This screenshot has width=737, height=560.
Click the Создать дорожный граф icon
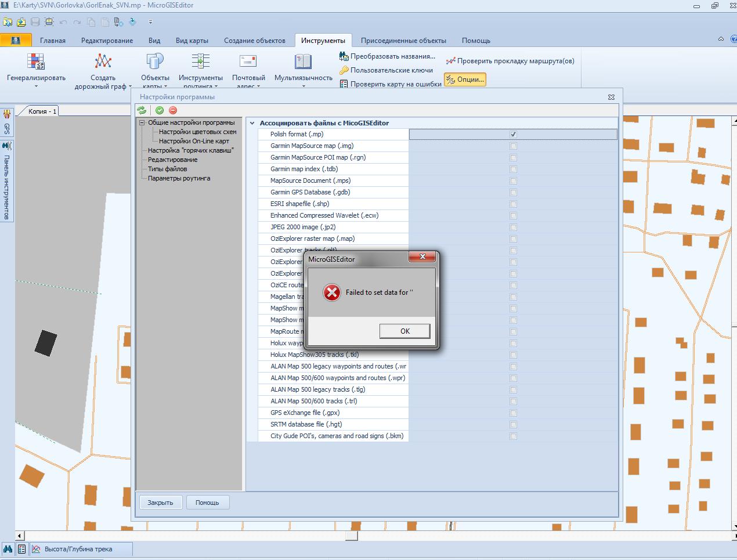click(x=103, y=61)
